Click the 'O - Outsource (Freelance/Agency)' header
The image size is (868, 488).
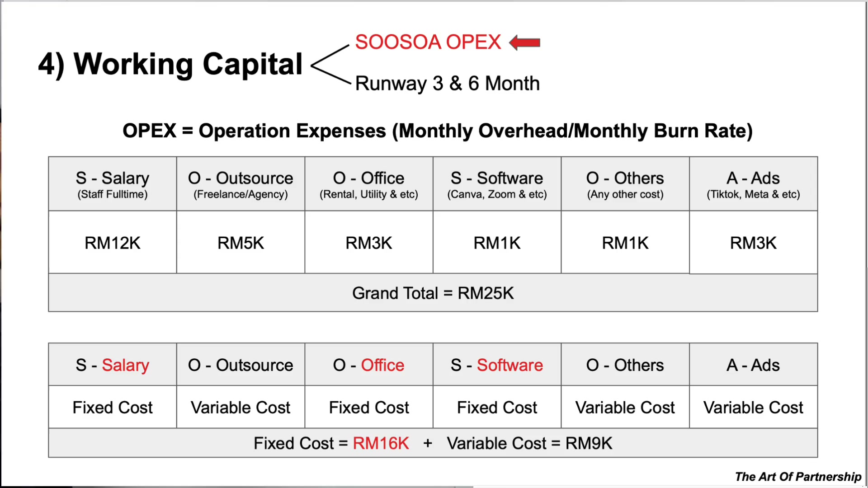point(241,184)
